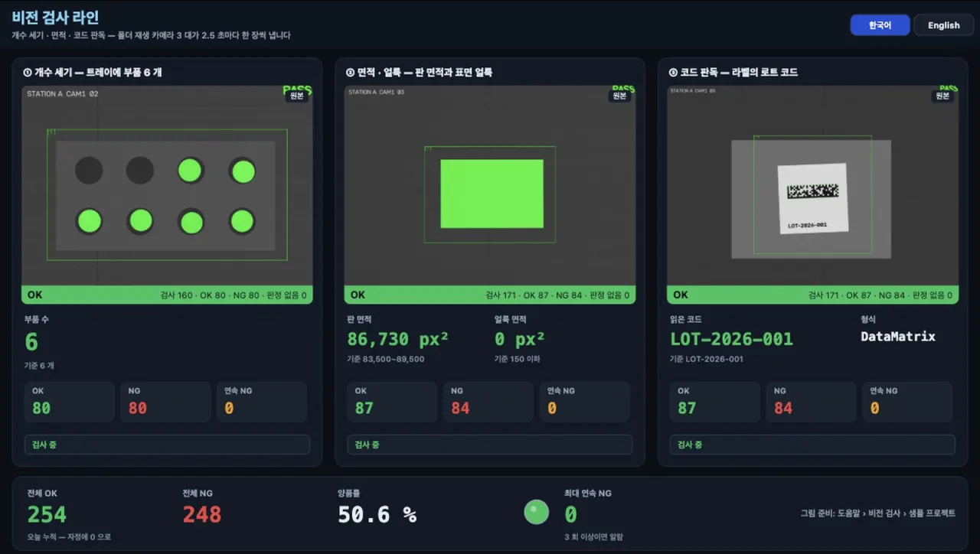The height and width of the screenshot is (554, 980).
Task: Click the green status lamp in the summary bar
Action: point(536,512)
